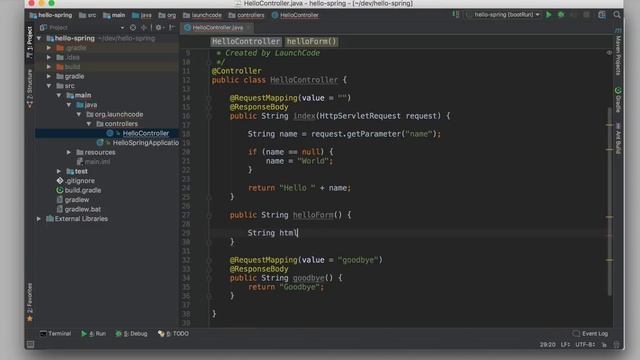
Task: Open the Event Log
Action: pyautogui.click(x=590, y=333)
